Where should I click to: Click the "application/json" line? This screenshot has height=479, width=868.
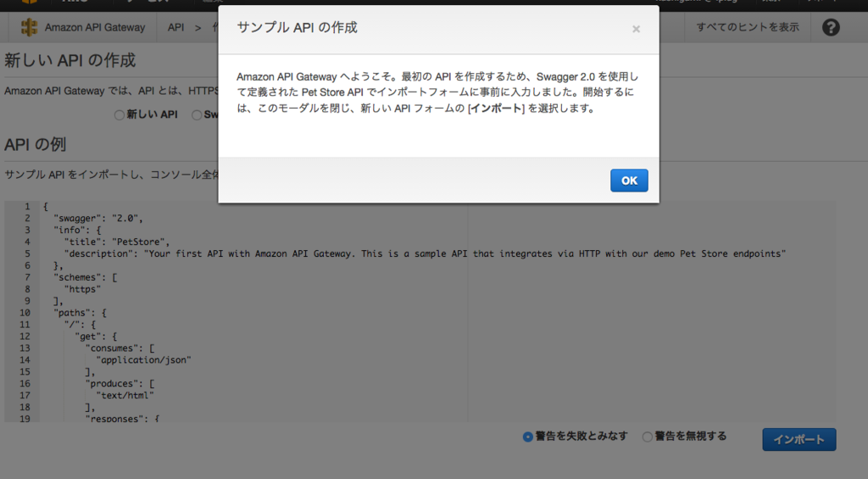[143, 360]
